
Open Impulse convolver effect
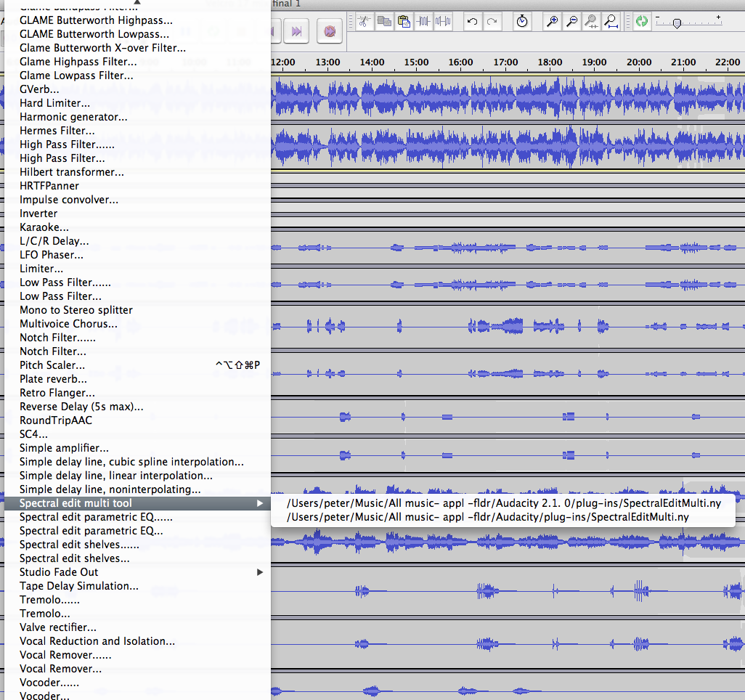tap(137, 200)
